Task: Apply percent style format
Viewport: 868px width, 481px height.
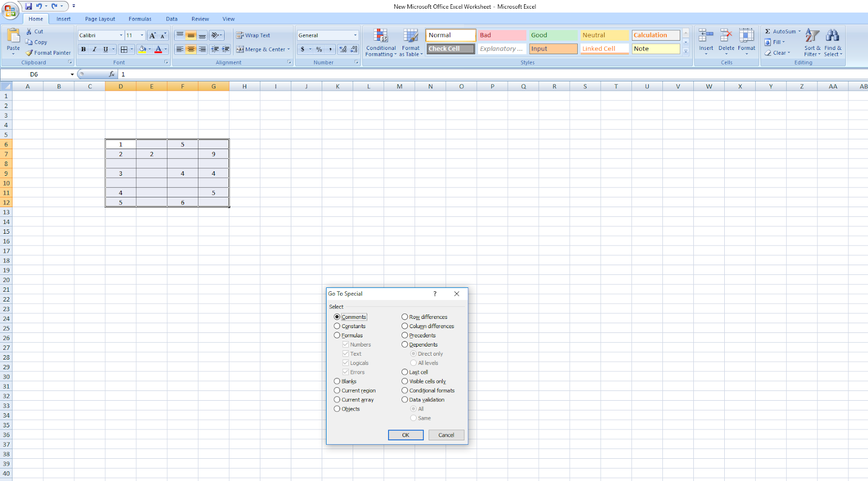Action: [x=319, y=49]
